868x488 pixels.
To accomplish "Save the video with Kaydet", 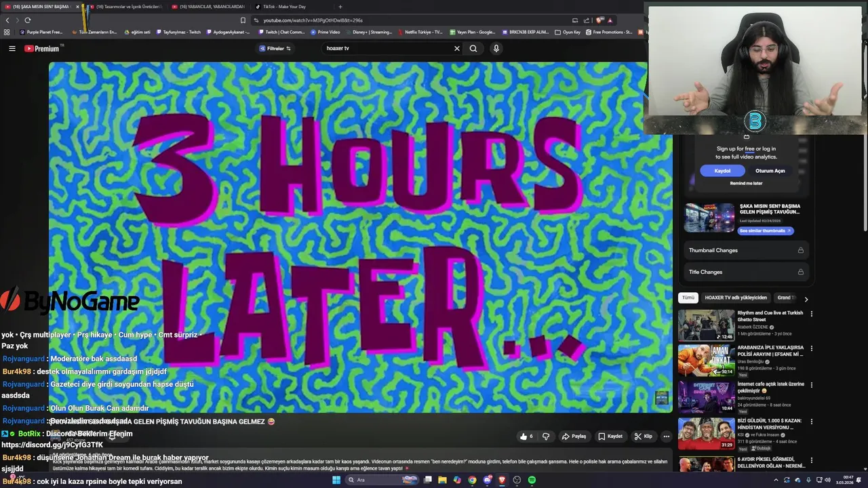I will click(x=610, y=436).
